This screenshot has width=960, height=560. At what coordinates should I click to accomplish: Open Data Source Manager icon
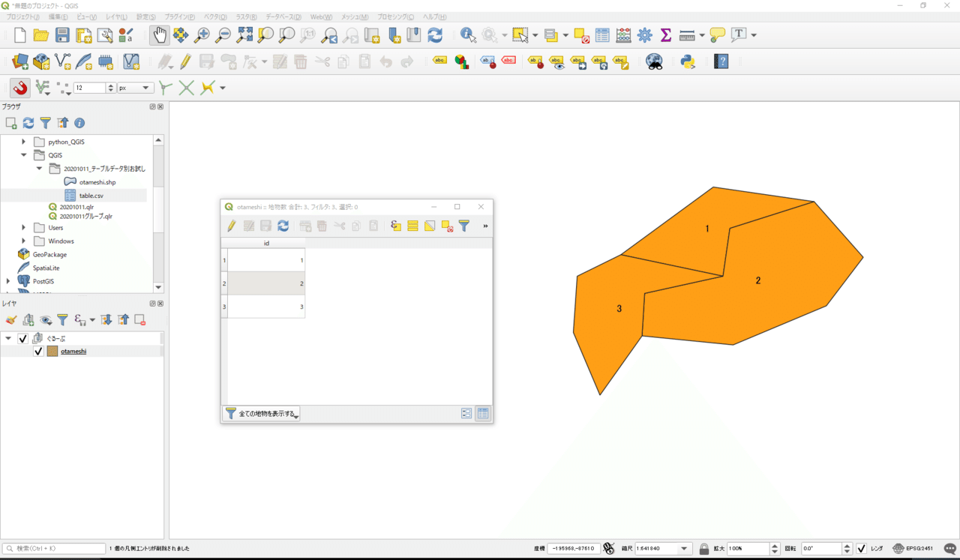click(20, 61)
